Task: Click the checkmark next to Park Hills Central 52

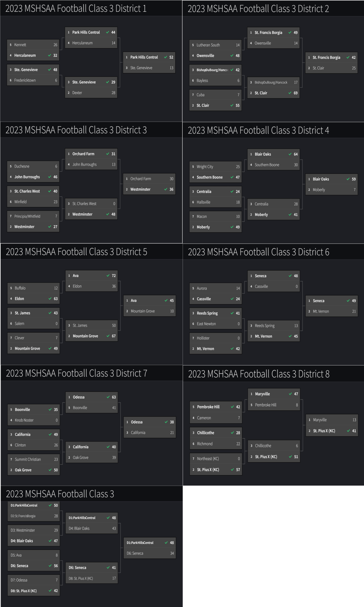Action: tap(166, 57)
